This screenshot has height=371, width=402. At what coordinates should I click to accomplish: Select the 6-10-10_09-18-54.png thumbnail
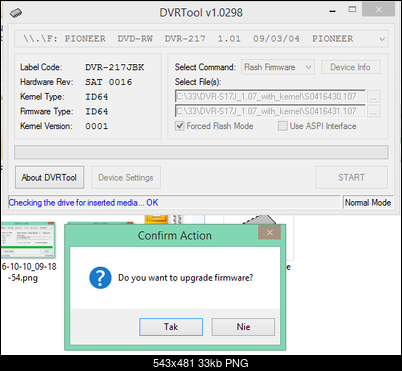pos(28,240)
